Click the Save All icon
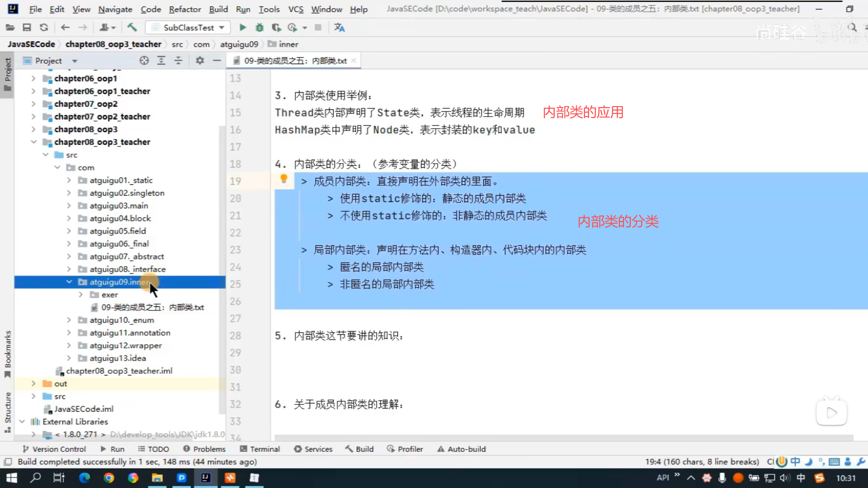 (27, 28)
